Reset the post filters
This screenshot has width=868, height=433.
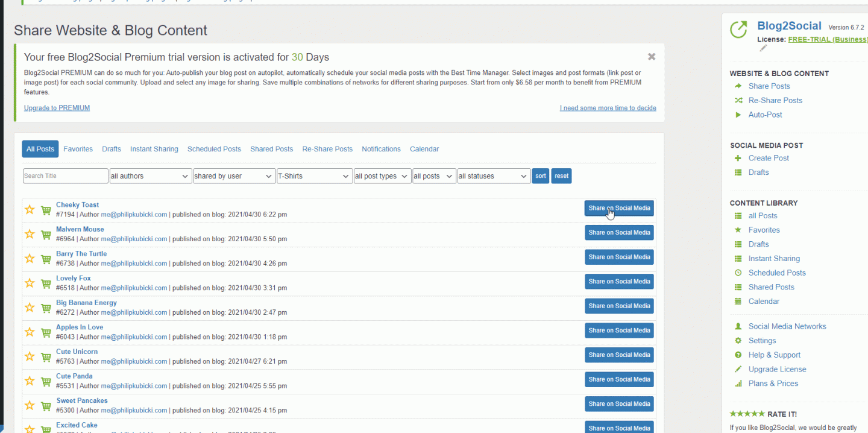pyautogui.click(x=562, y=176)
